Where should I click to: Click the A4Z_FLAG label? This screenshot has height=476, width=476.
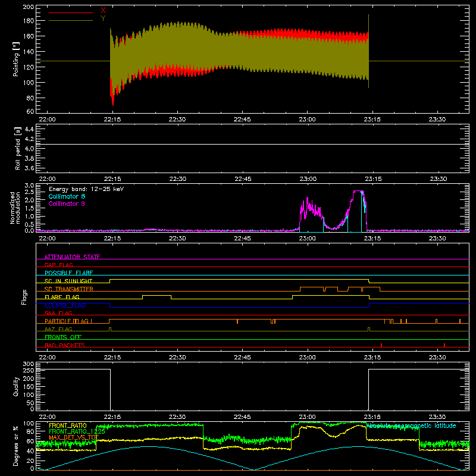click(x=58, y=329)
